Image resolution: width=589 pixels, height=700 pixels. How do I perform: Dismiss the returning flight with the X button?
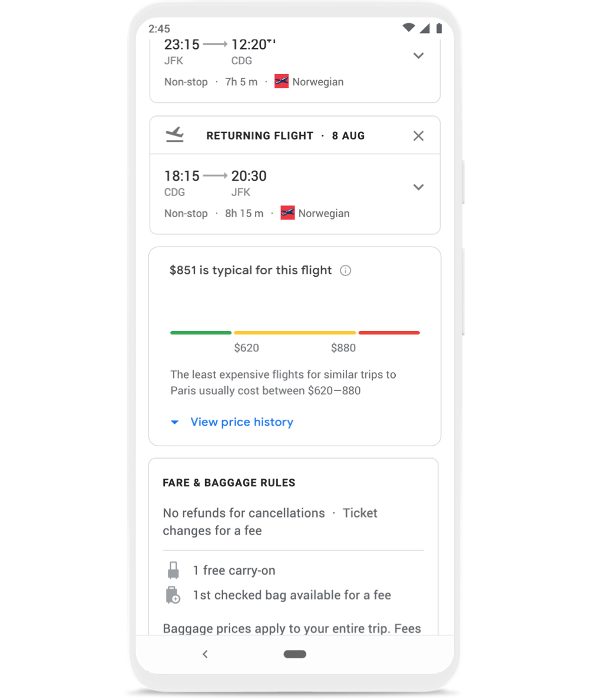(x=418, y=135)
